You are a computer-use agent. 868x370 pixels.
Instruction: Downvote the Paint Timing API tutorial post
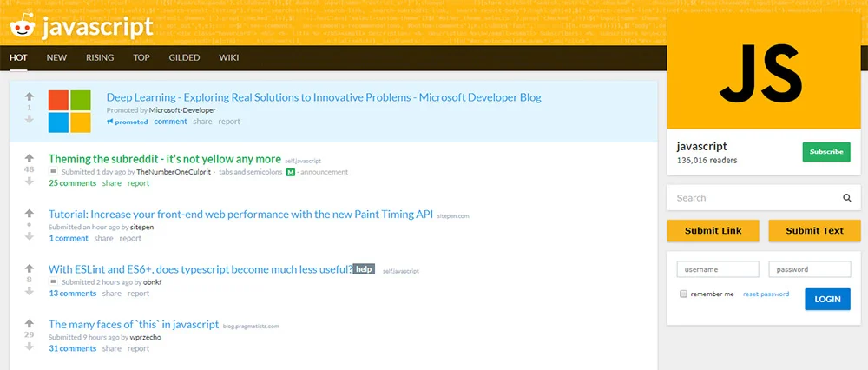tap(30, 236)
